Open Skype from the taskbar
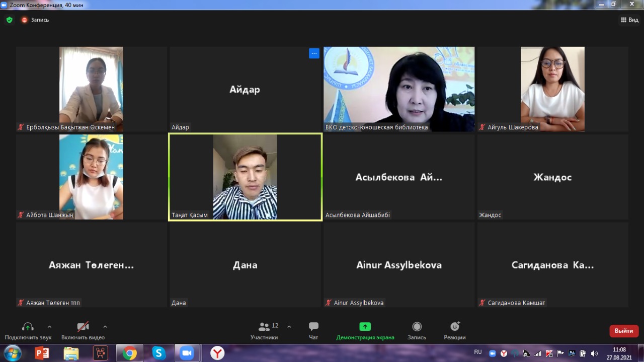This screenshot has height=362, width=644. point(158,353)
